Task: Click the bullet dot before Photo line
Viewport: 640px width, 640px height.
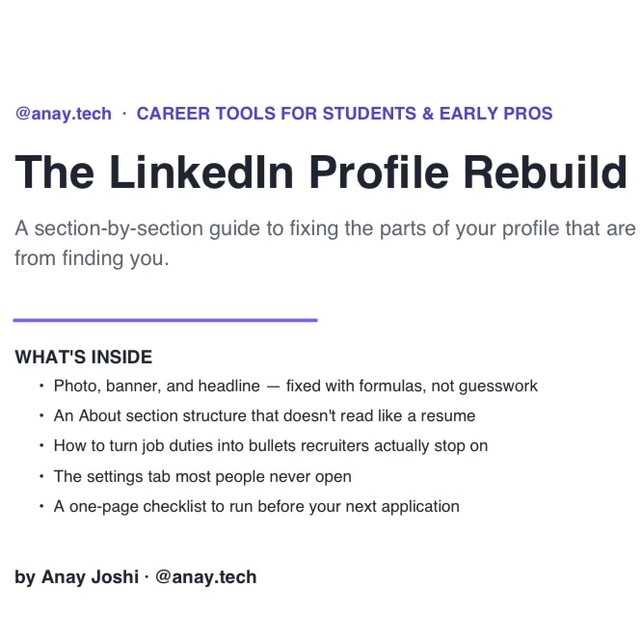Action: [41, 386]
